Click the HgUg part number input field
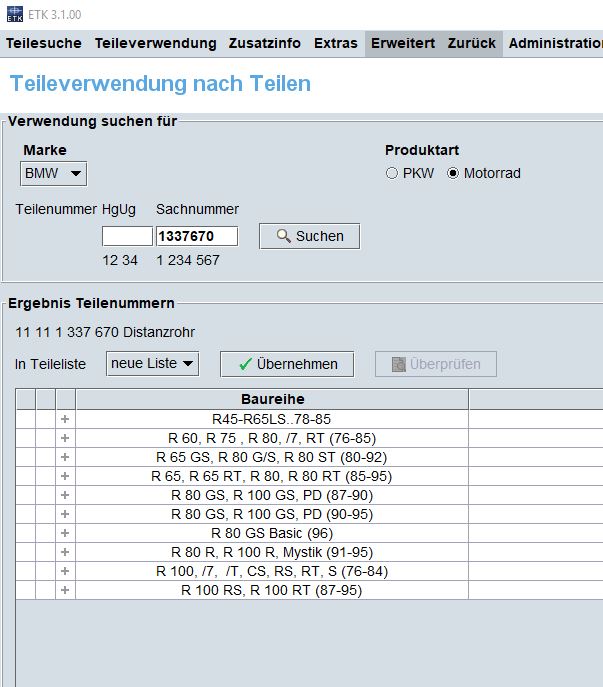Screen dimensions: 603x687 point(127,236)
